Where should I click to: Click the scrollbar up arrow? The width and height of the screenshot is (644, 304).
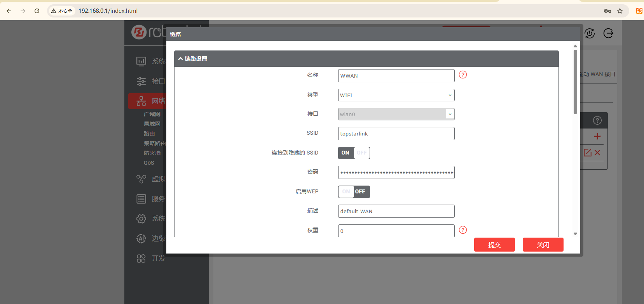[575, 46]
